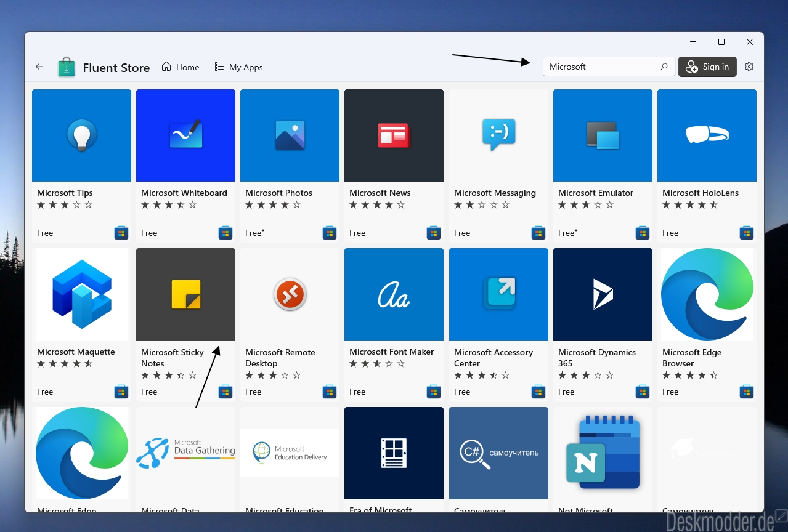Open the Home page

181,67
